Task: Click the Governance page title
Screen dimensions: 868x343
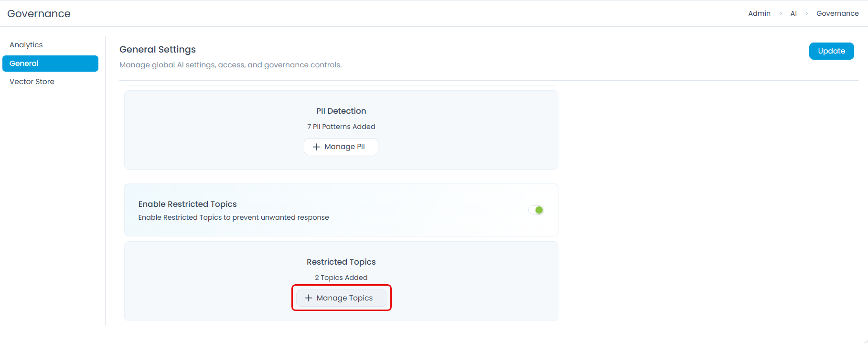Action: [39, 14]
